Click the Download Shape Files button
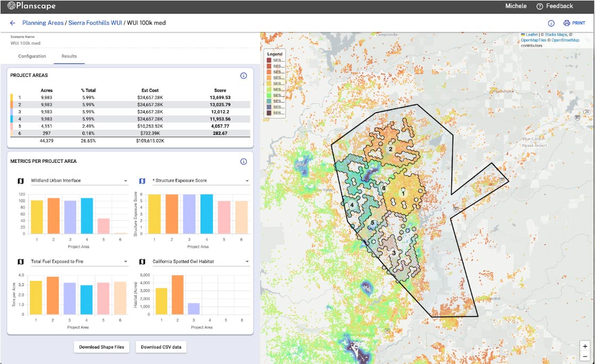The height and width of the screenshot is (364, 596). pos(102,346)
